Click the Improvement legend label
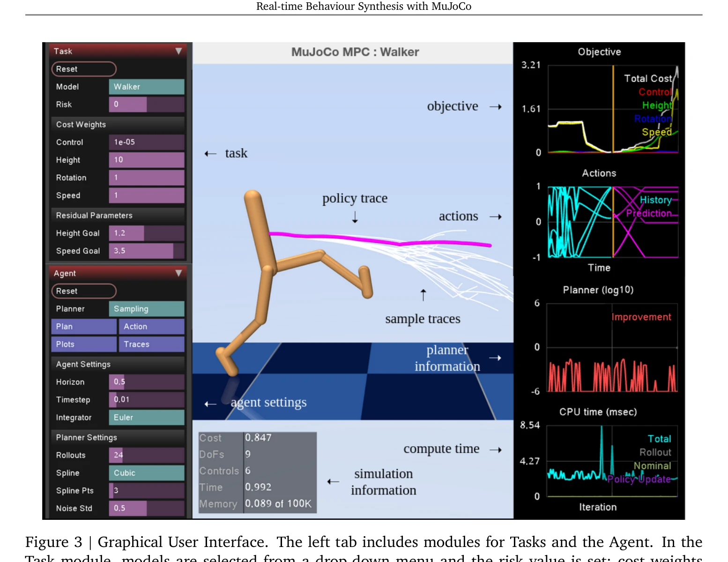The width and height of the screenshot is (728, 562). (x=641, y=317)
